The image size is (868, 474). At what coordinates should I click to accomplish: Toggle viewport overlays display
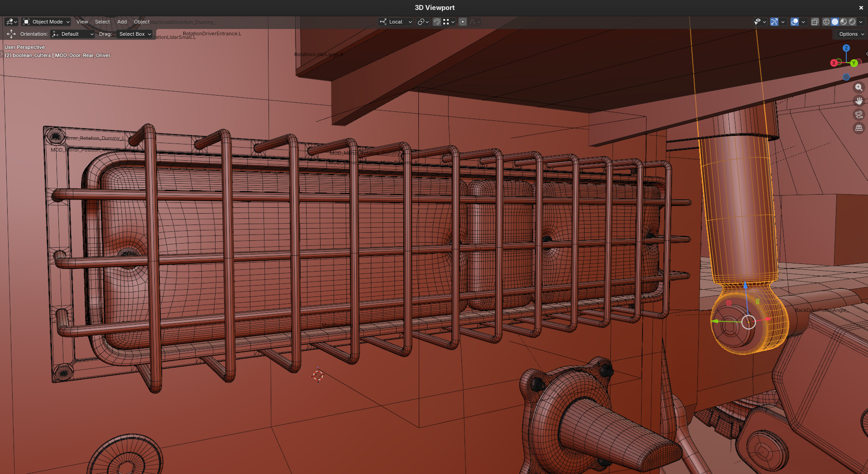(795, 22)
